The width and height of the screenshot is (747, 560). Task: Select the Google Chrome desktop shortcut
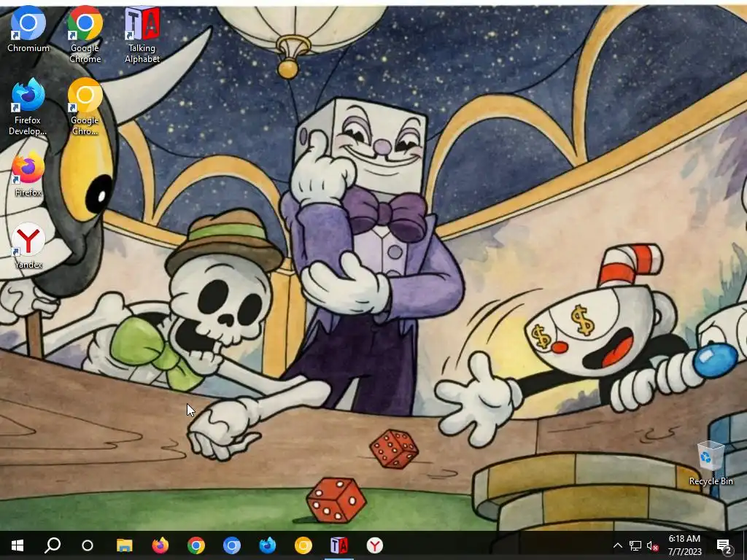pyautogui.click(x=85, y=35)
